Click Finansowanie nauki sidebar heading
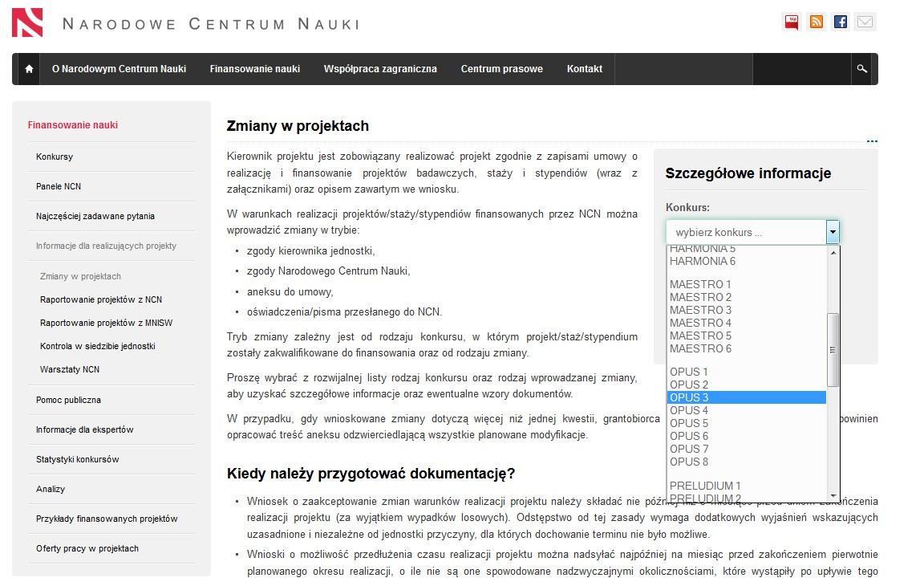This screenshot has width=924, height=582. point(72,125)
